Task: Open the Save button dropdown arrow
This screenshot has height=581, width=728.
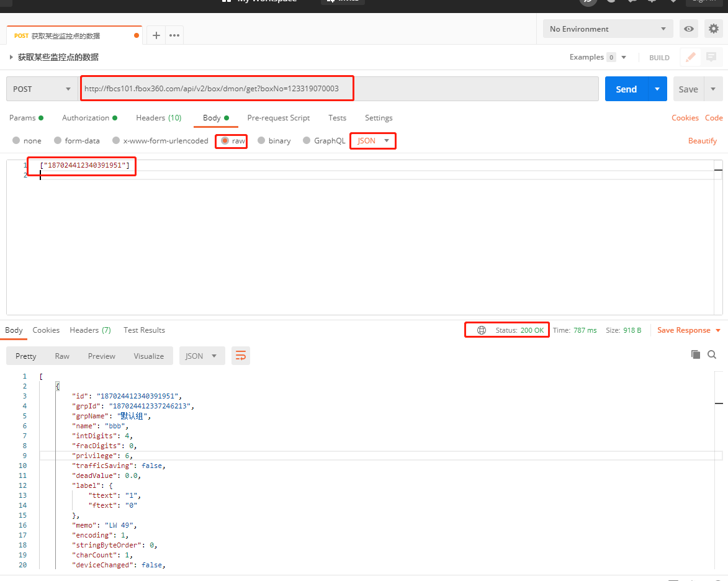Action: (x=713, y=89)
